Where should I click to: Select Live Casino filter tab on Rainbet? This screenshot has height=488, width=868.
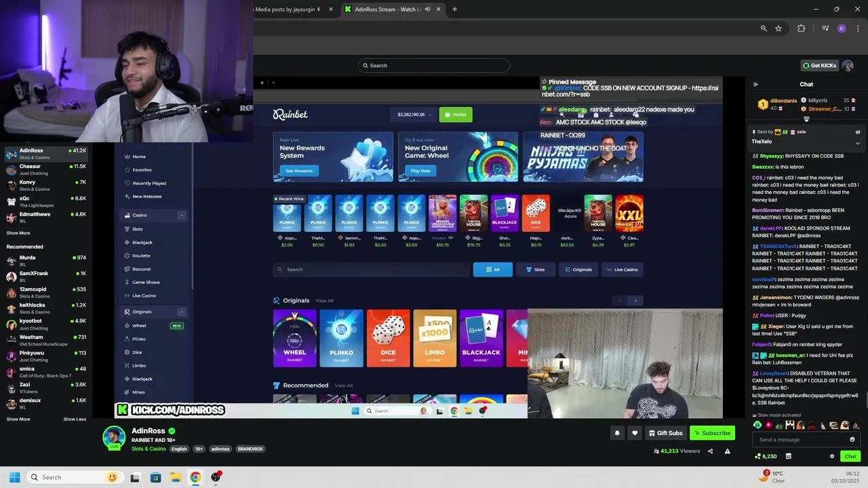point(622,269)
